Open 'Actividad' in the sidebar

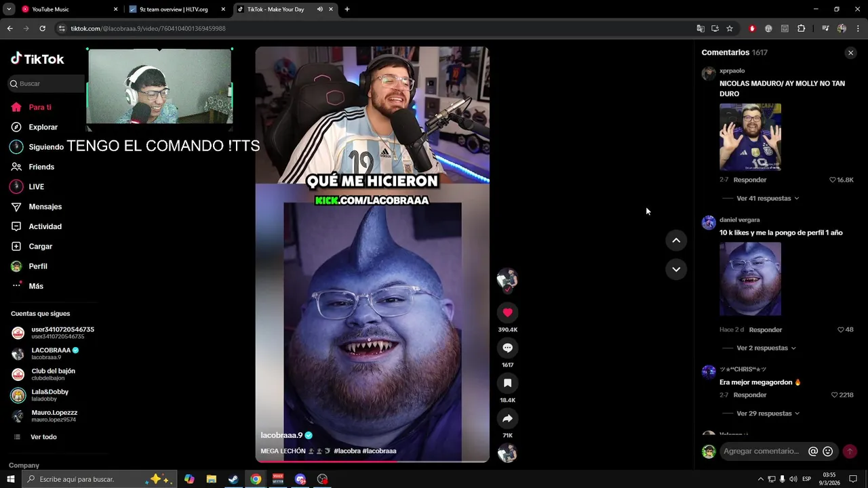click(x=45, y=226)
